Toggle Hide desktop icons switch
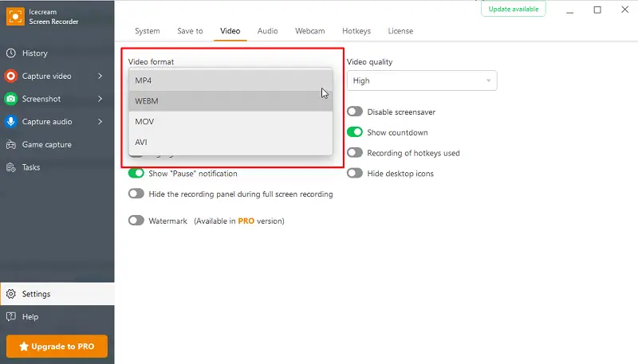Screen dimensions: 638x364 click(355, 173)
